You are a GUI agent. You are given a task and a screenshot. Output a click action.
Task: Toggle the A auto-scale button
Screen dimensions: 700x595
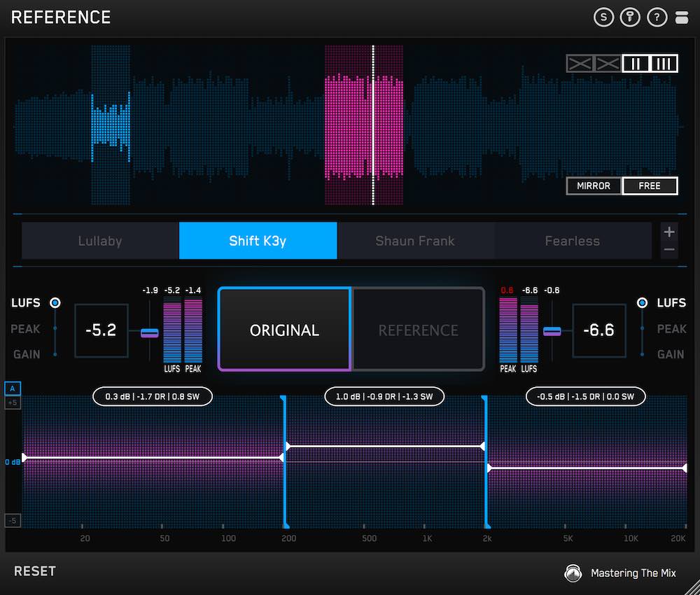[13, 388]
